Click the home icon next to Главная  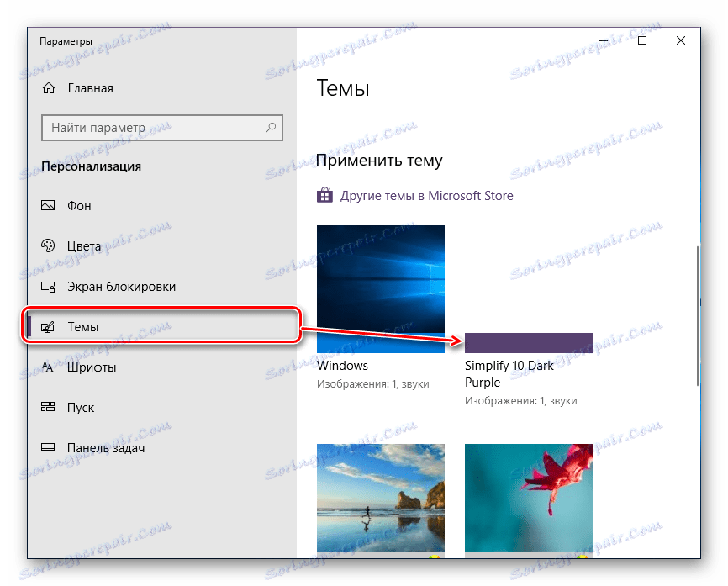point(50,87)
